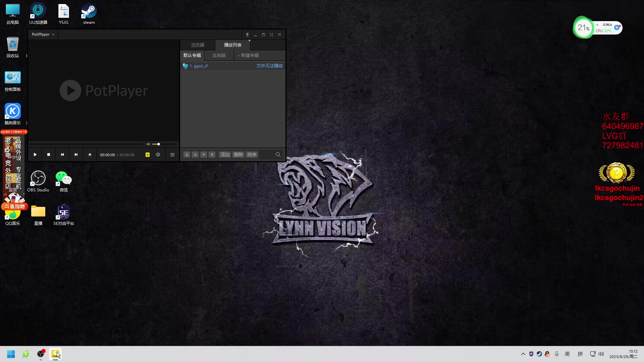Viewport: 644px width, 362px height.
Task: Switch to the 浏览器 tab
Action: [198, 45]
